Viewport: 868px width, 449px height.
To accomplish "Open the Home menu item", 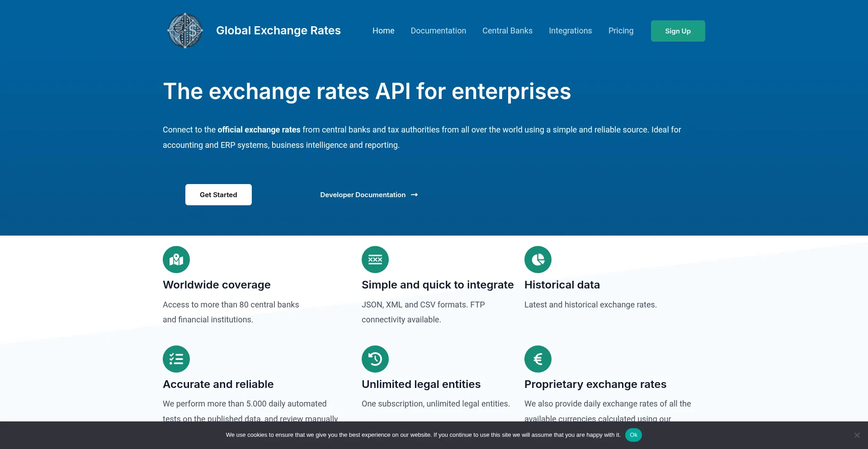I will (383, 31).
